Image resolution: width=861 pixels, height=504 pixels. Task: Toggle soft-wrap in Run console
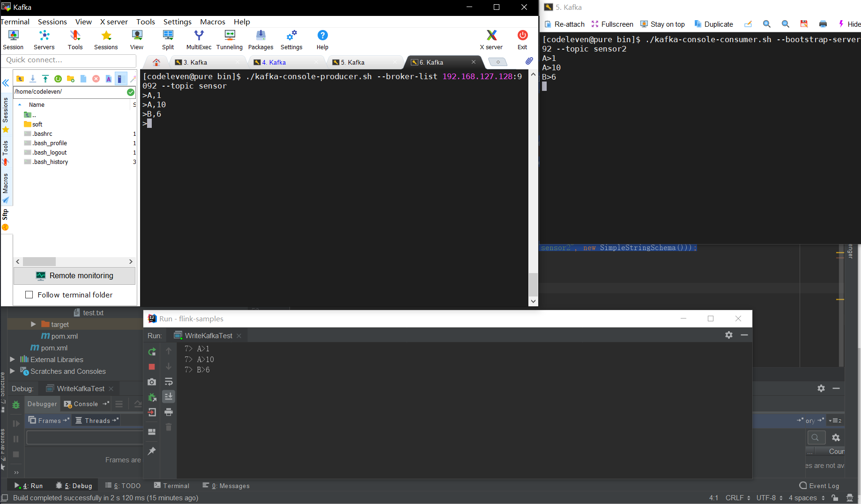169,382
